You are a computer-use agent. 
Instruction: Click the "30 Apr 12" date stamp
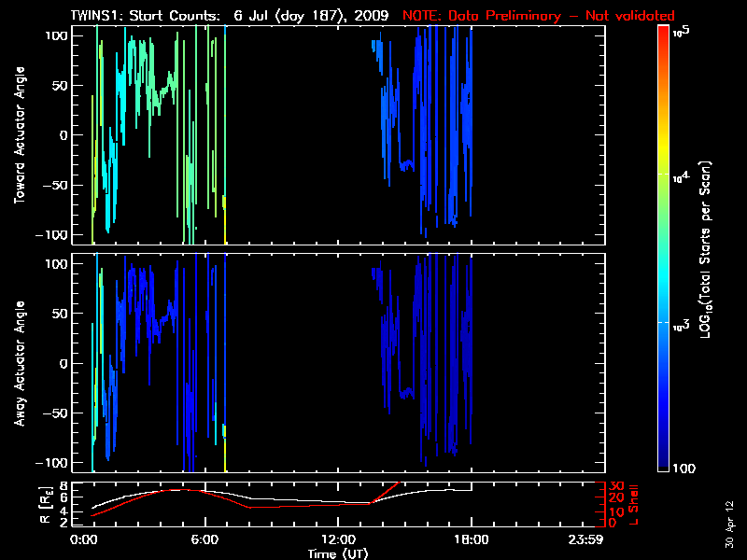[x=729, y=515]
